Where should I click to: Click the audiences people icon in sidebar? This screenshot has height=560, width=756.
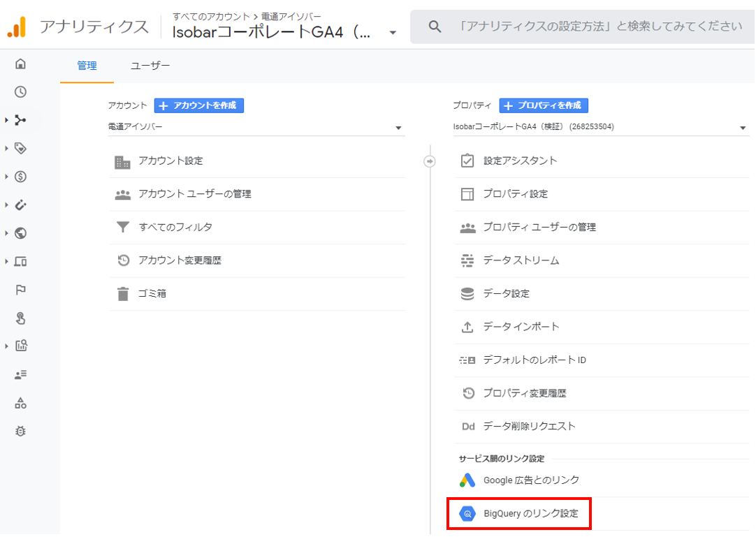tap(20, 375)
